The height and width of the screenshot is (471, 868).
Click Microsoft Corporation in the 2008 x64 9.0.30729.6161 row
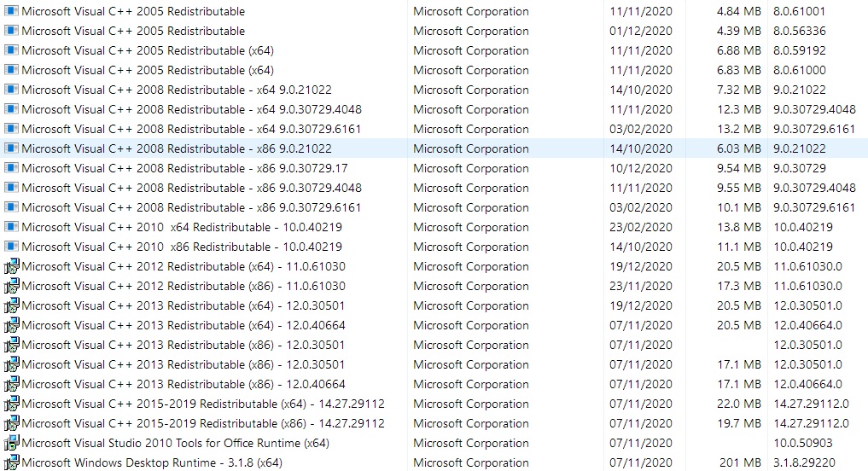[470, 129]
